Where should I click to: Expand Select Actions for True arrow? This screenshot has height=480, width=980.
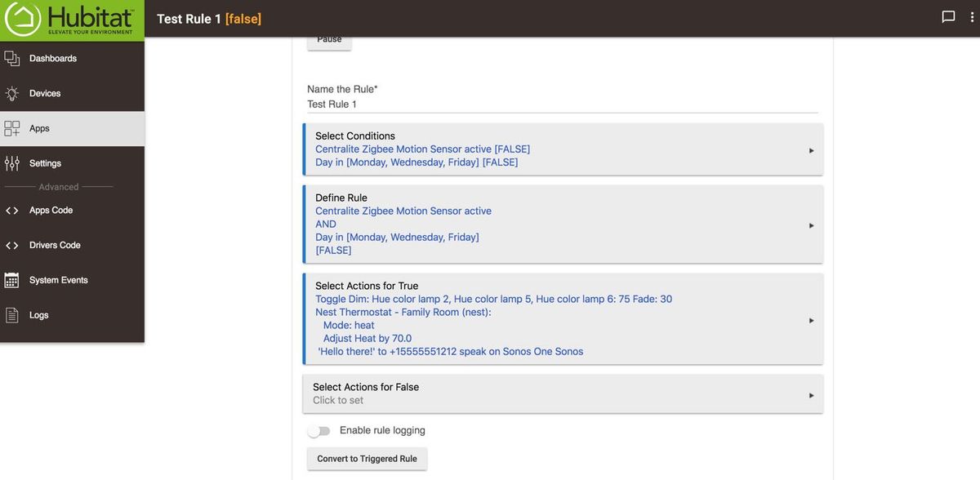tap(811, 320)
